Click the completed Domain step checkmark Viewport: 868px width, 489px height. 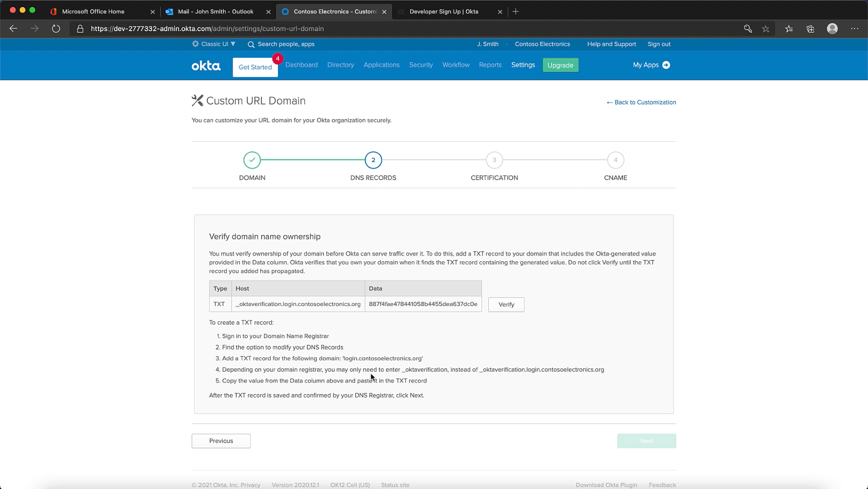click(x=252, y=160)
